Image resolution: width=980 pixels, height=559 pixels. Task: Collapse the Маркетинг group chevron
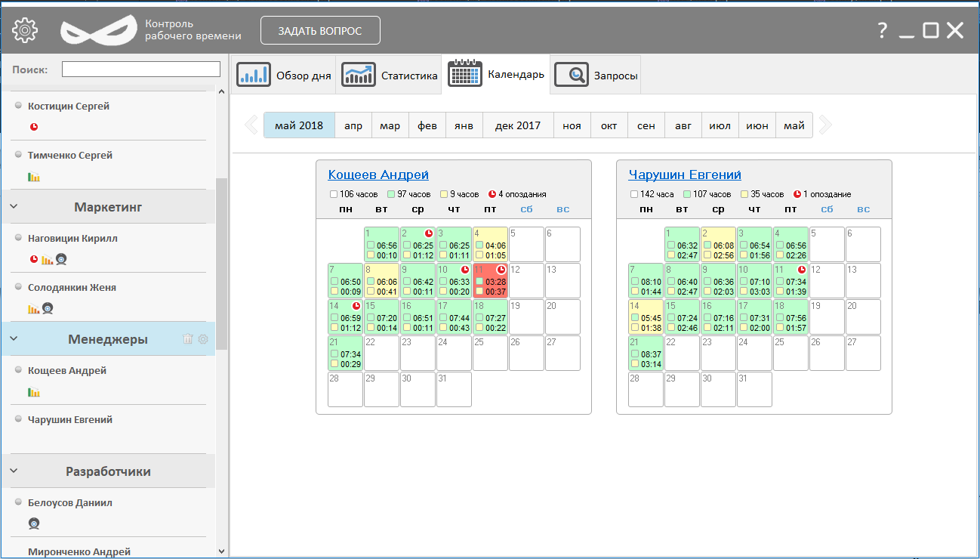pos(14,206)
